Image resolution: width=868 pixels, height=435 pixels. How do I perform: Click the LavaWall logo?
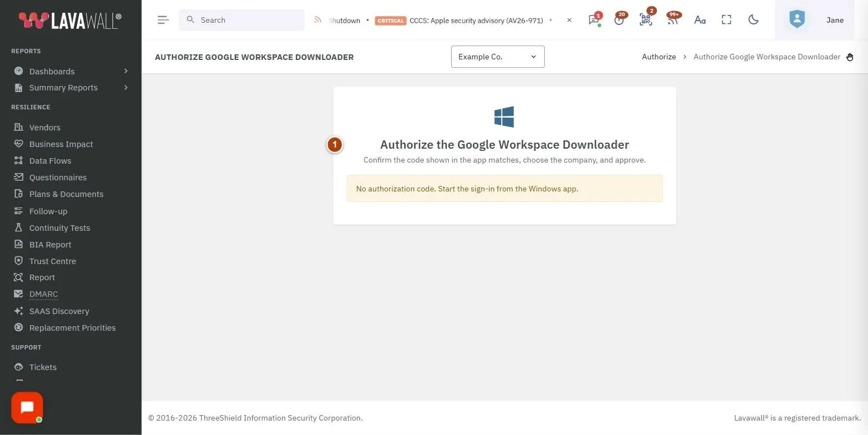[70, 20]
